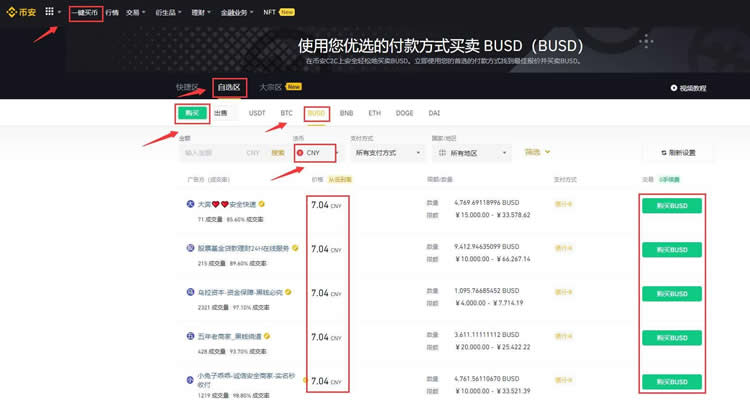Click the 搜索 search button in amount field
This screenshot has height=403, width=750.
tap(278, 152)
